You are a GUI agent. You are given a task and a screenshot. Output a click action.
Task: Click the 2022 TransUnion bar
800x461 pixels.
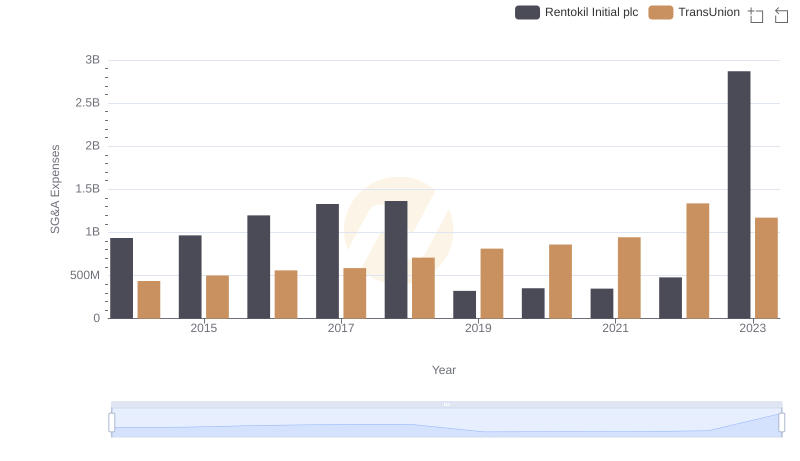[x=697, y=261]
